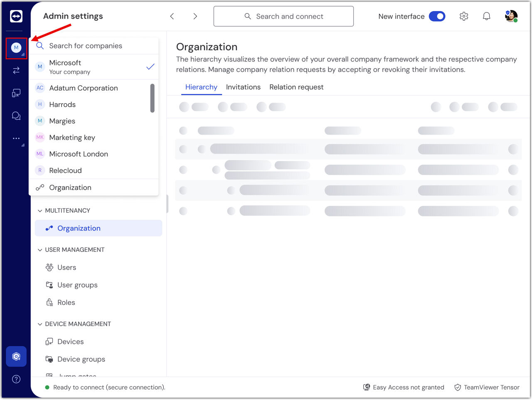The height and width of the screenshot is (400, 532).
Task: Collapse the USER MANAGEMENT section
Action: (x=40, y=250)
